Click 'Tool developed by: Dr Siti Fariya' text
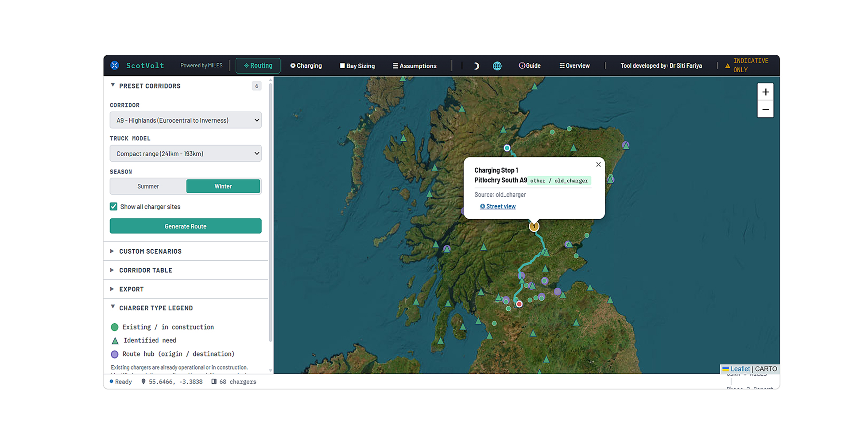 [x=661, y=66]
